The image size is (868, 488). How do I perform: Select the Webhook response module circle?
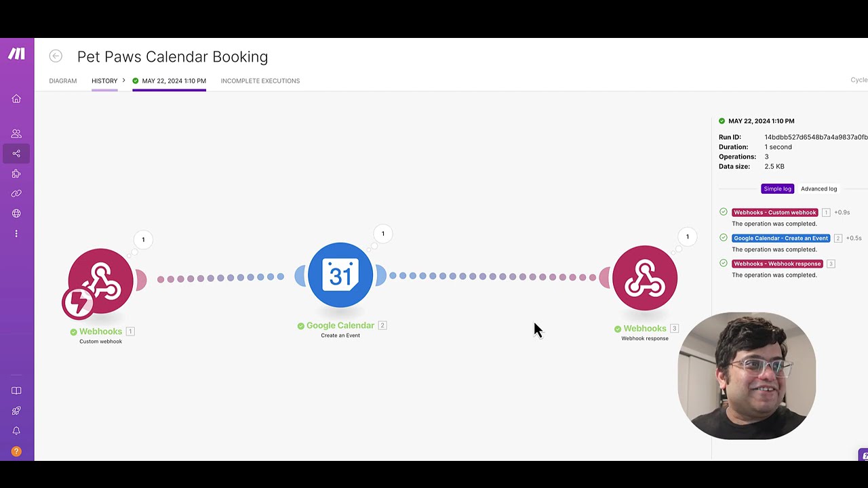pyautogui.click(x=645, y=278)
